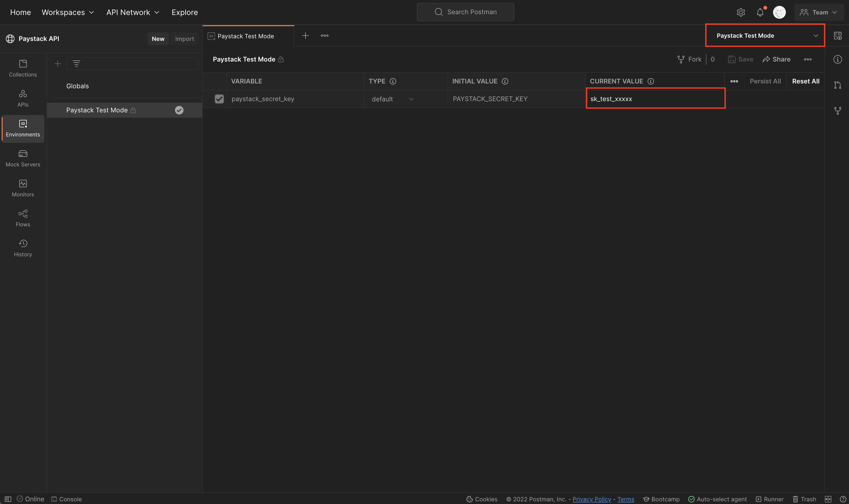The image size is (849, 504).
Task: Switch to the Environments sidebar tab
Action: (23, 129)
